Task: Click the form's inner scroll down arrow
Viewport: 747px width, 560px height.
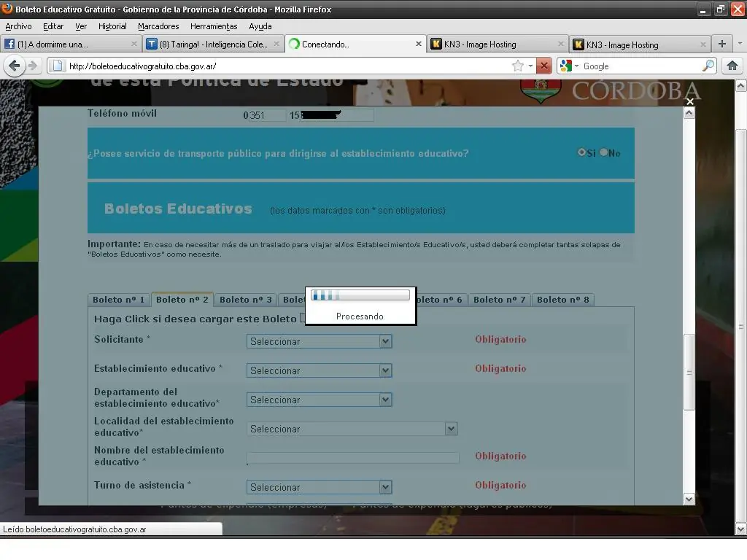Action: click(x=689, y=499)
